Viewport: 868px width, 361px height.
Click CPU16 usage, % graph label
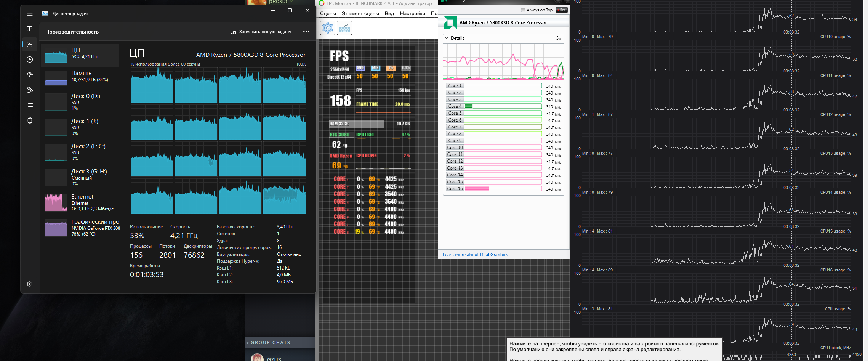tap(836, 270)
